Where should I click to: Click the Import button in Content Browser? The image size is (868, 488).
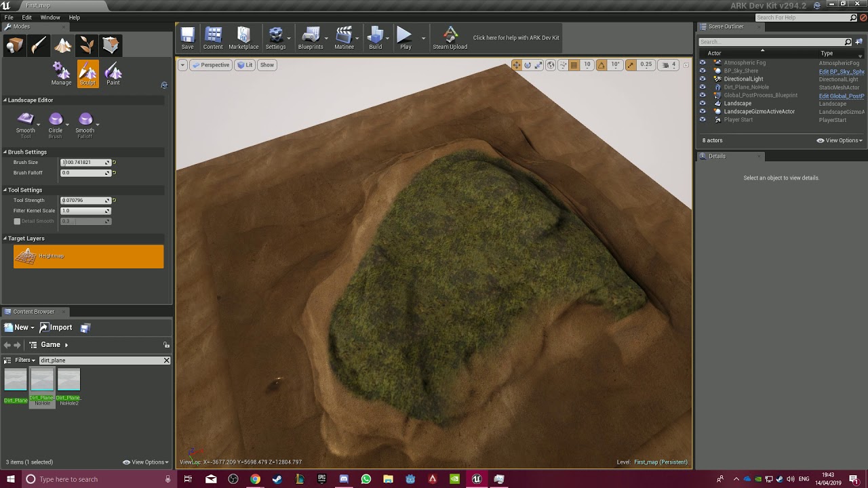pyautogui.click(x=56, y=327)
